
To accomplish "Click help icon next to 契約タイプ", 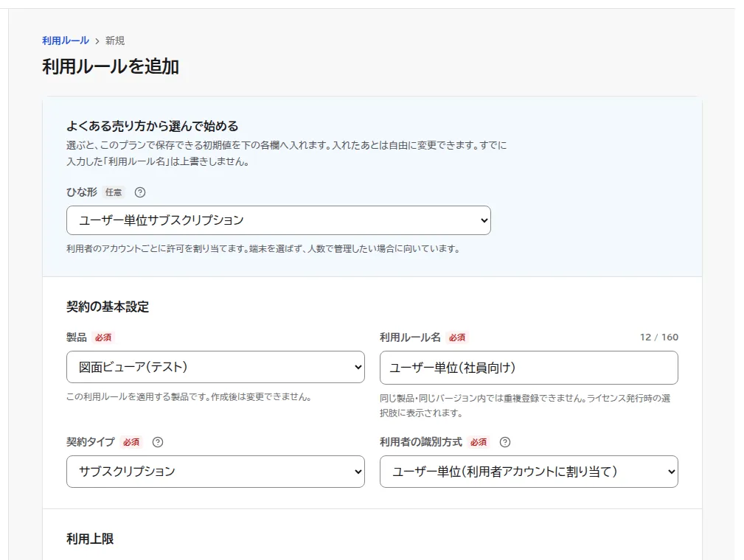I will click(x=158, y=442).
